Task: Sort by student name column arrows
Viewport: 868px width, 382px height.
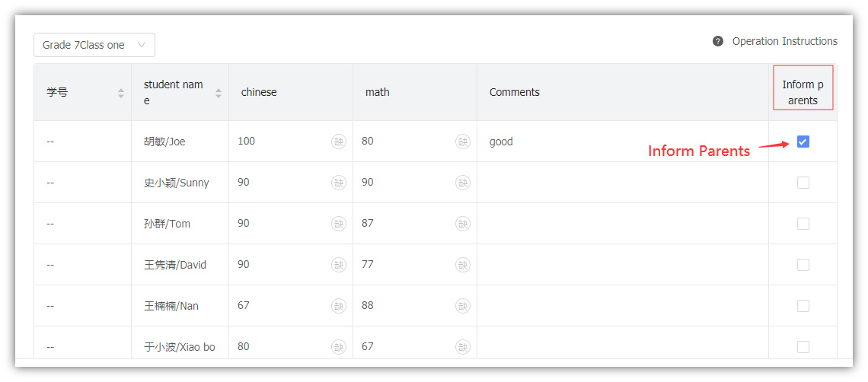Action: pyautogui.click(x=218, y=93)
